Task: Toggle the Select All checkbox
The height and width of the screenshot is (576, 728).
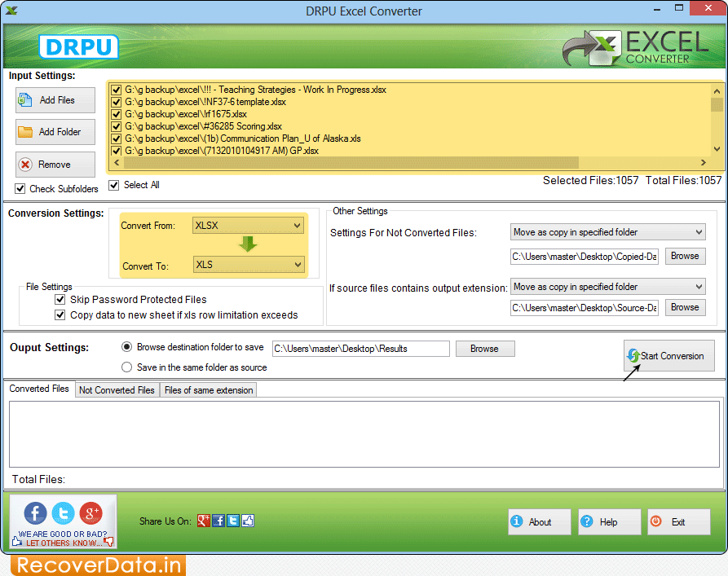Action: (114, 185)
